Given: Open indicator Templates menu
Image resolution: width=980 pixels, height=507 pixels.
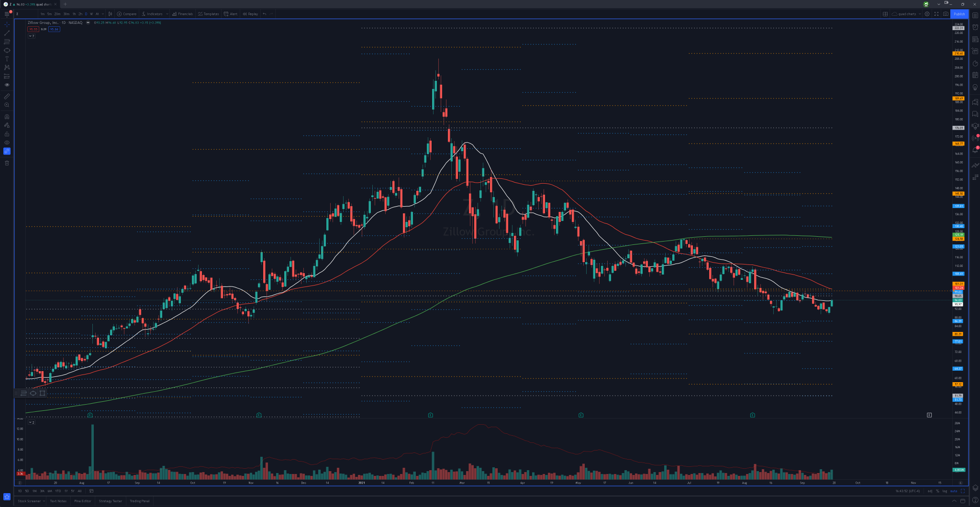Looking at the screenshot, I should point(208,14).
